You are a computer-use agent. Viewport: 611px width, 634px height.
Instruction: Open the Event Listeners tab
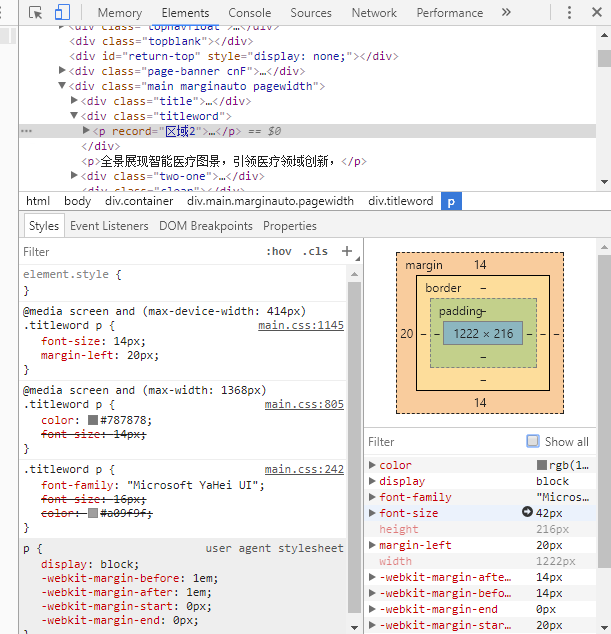[109, 226]
